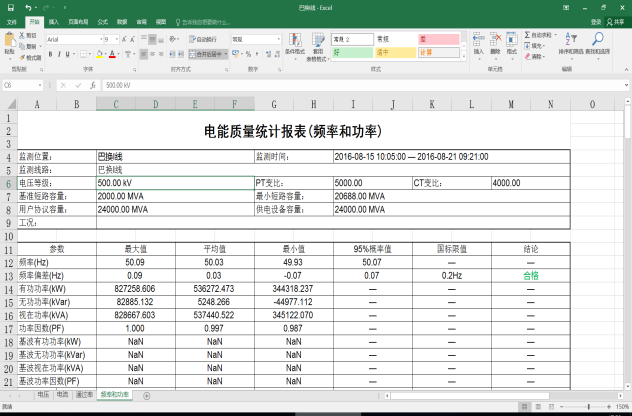Open the Clear (清除) eraser dropdown

tap(535, 57)
